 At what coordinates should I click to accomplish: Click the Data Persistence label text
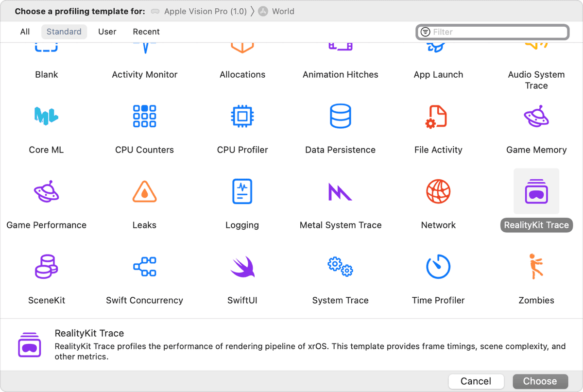(x=340, y=150)
